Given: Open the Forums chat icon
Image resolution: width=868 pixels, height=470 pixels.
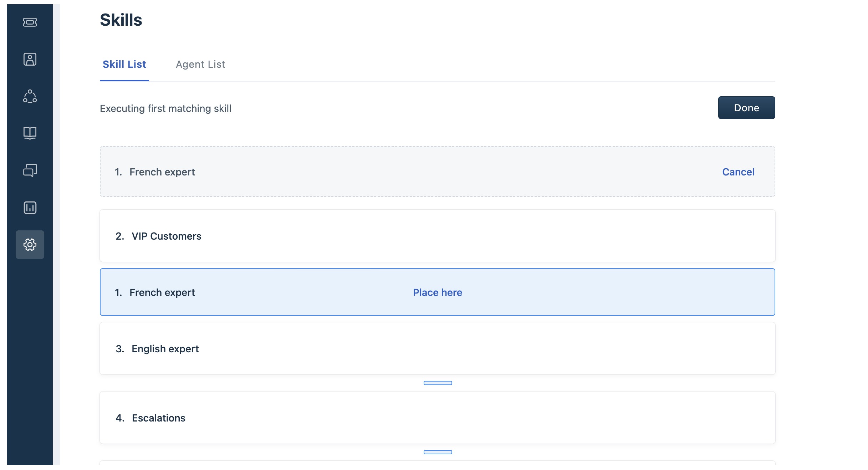Looking at the screenshot, I should tap(30, 170).
